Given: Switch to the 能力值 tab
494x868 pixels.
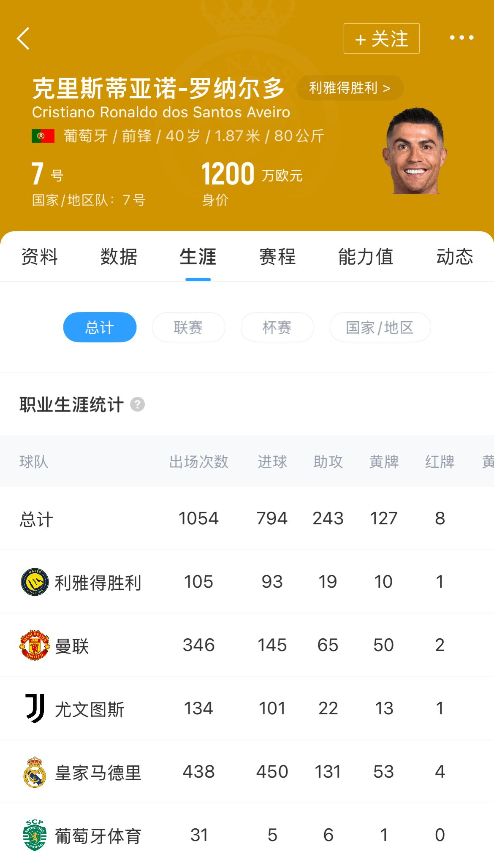Looking at the screenshot, I should point(366,257).
